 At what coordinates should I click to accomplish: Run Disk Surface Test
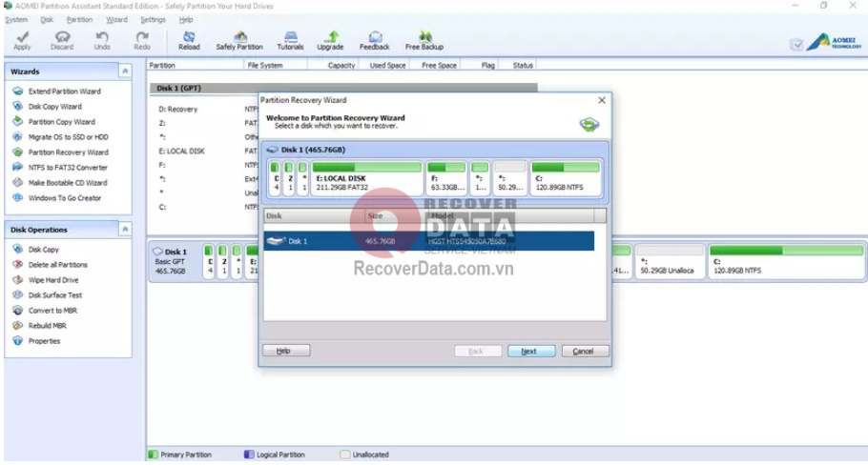point(54,295)
